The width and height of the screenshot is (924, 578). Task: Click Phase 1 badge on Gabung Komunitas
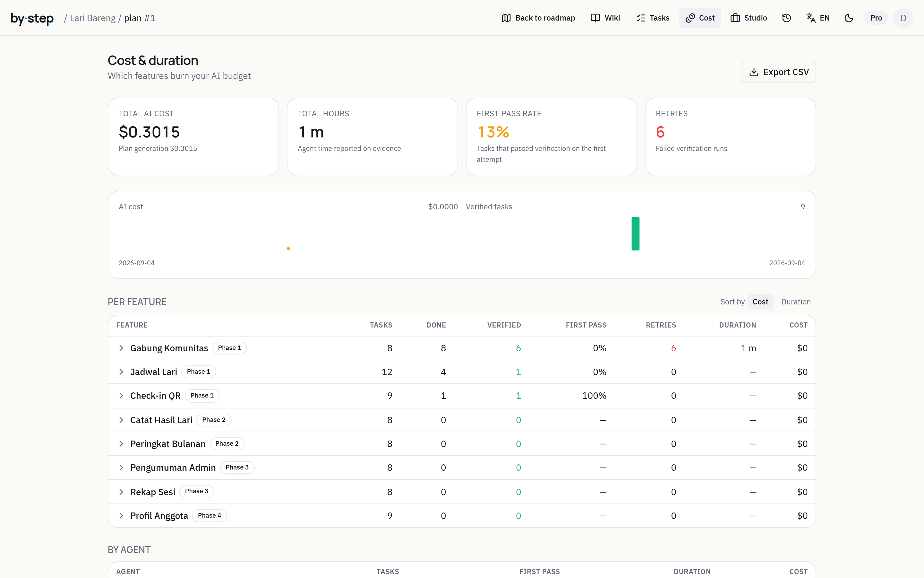(229, 348)
